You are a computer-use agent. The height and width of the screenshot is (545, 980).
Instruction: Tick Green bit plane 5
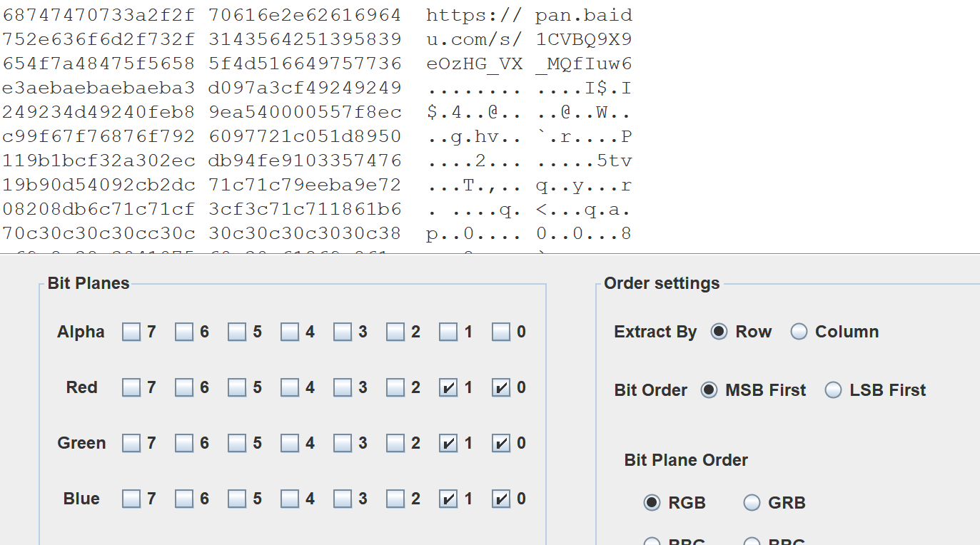click(237, 443)
